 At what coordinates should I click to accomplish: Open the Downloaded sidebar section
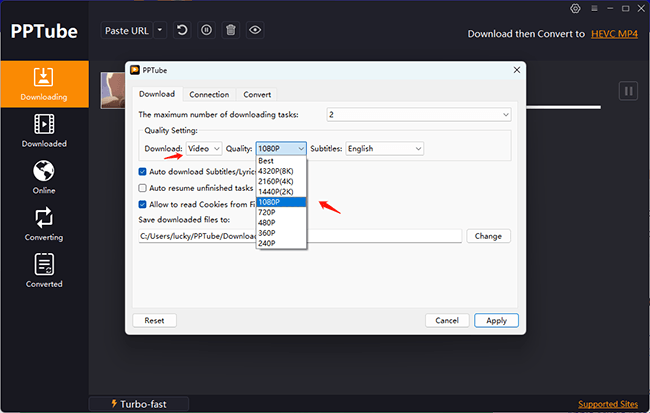pos(44,131)
